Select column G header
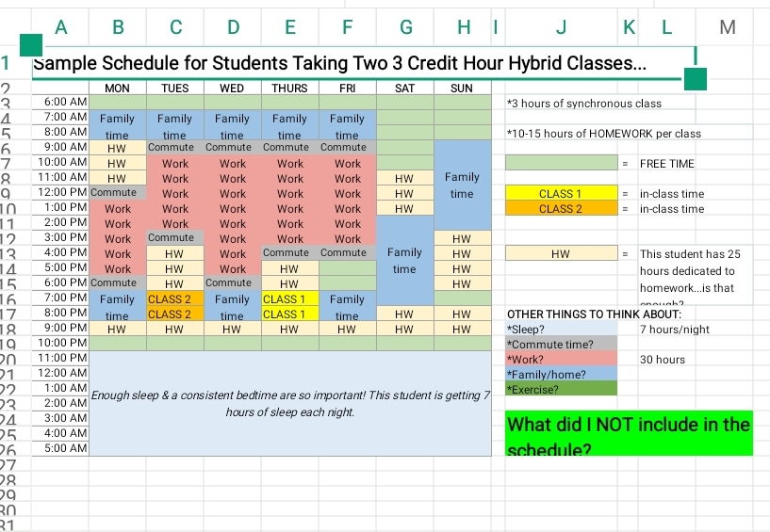The height and width of the screenshot is (532, 770). (x=405, y=27)
